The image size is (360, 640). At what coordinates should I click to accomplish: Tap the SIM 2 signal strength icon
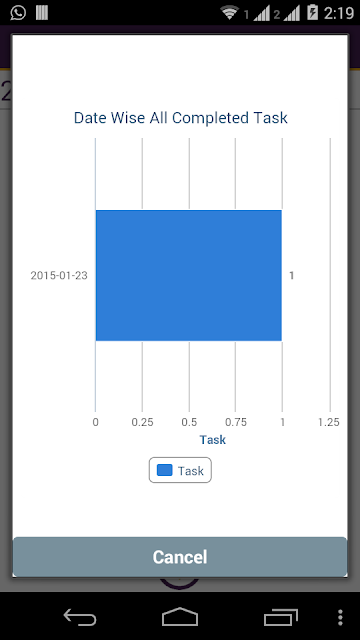(287, 13)
